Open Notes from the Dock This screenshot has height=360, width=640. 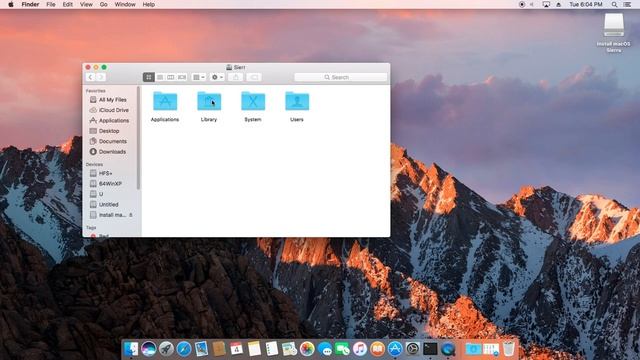(x=254, y=349)
